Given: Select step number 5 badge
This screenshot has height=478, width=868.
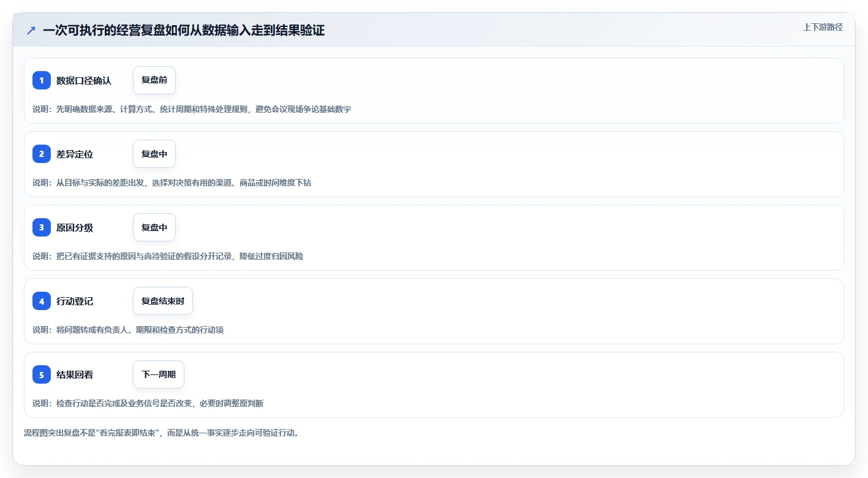Looking at the screenshot, I should pyautogui.click(x=42, y=374).
